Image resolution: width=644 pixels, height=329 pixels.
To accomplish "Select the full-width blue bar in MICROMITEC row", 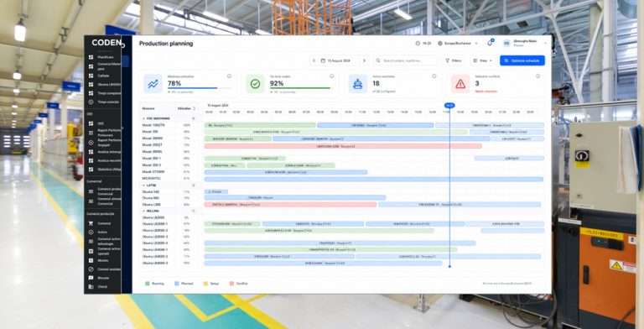I will (x=374, y=179).
